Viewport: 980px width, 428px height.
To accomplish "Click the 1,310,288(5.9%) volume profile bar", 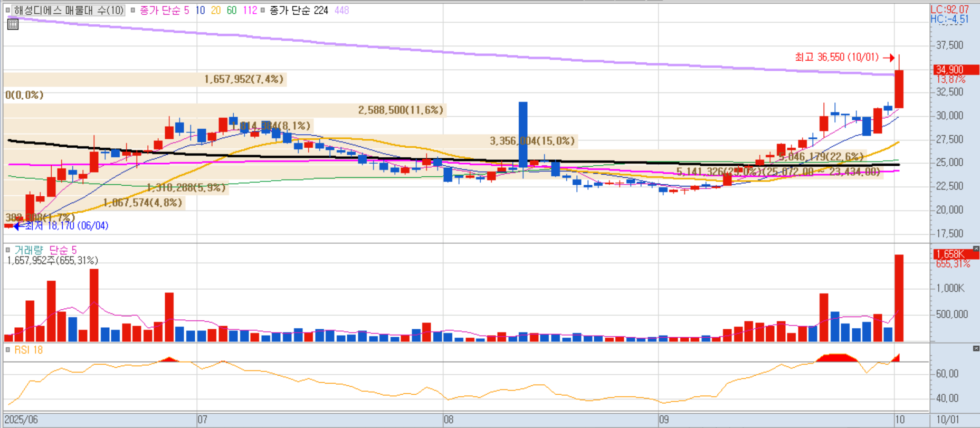I will [116, 187].
